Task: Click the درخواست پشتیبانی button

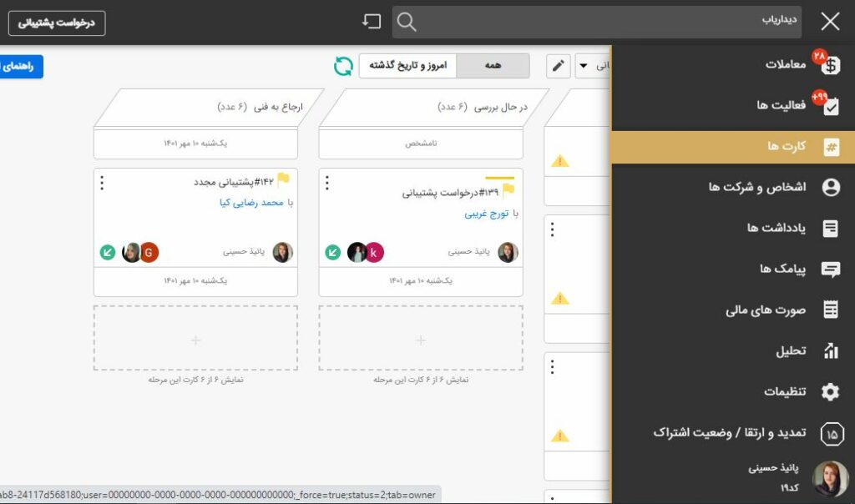Action: [57, 23]
